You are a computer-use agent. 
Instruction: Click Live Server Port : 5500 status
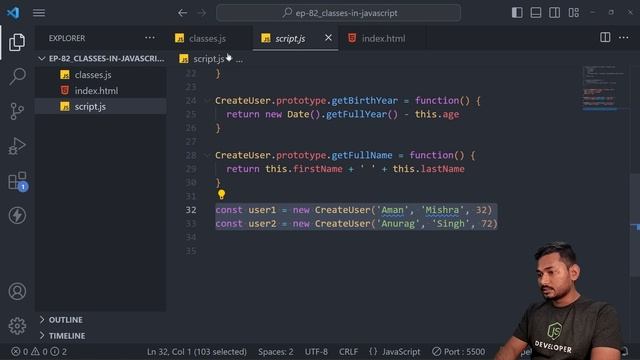point(459,351)
